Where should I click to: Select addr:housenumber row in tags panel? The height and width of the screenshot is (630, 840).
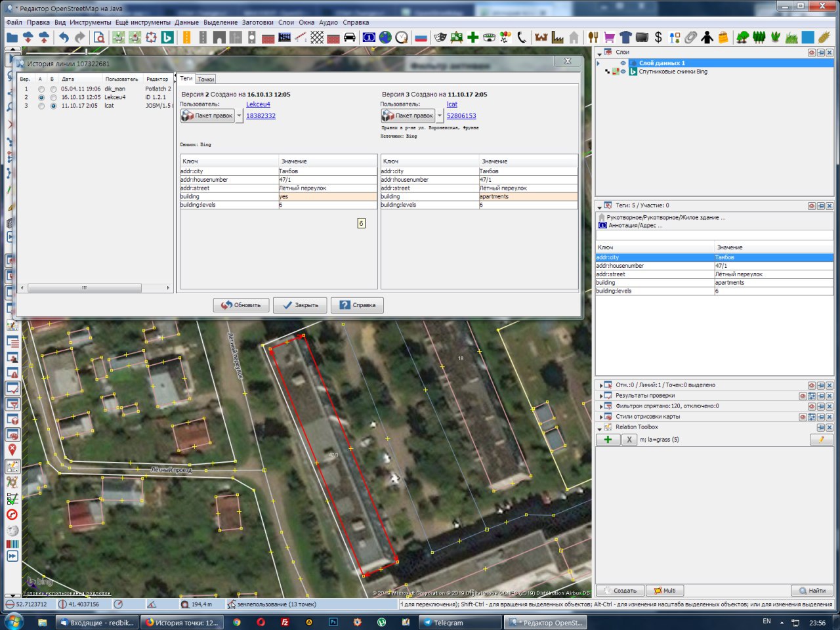pos(714,266)
